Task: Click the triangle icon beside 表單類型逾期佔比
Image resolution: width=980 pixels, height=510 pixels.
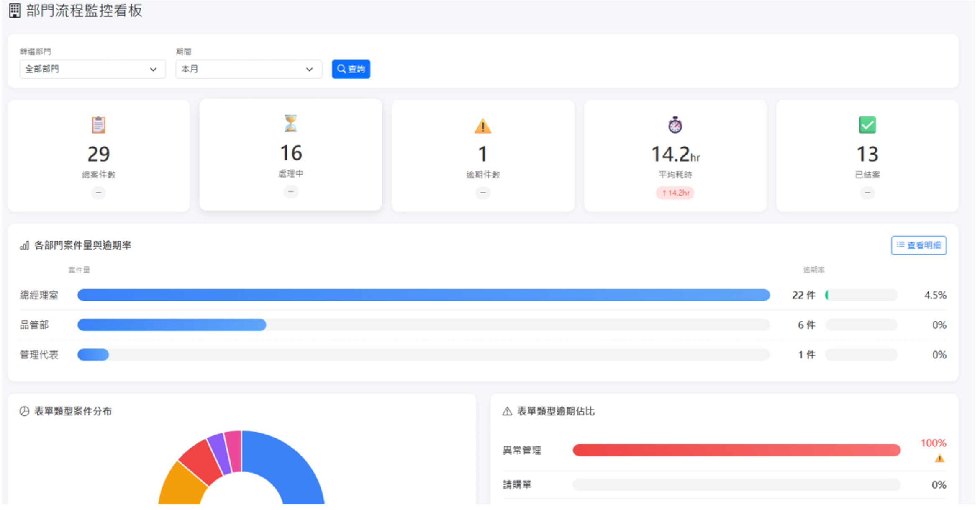Action: (x=507, y=411)
